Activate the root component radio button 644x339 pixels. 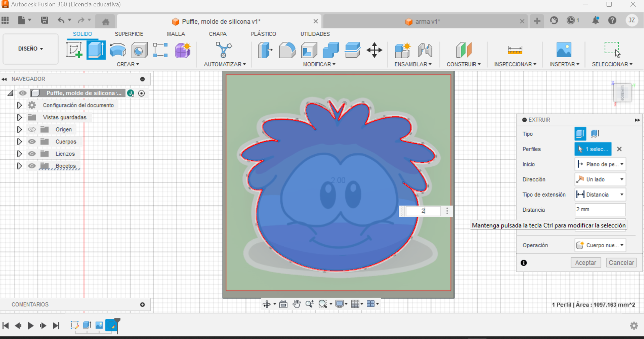tap(142, 93)
